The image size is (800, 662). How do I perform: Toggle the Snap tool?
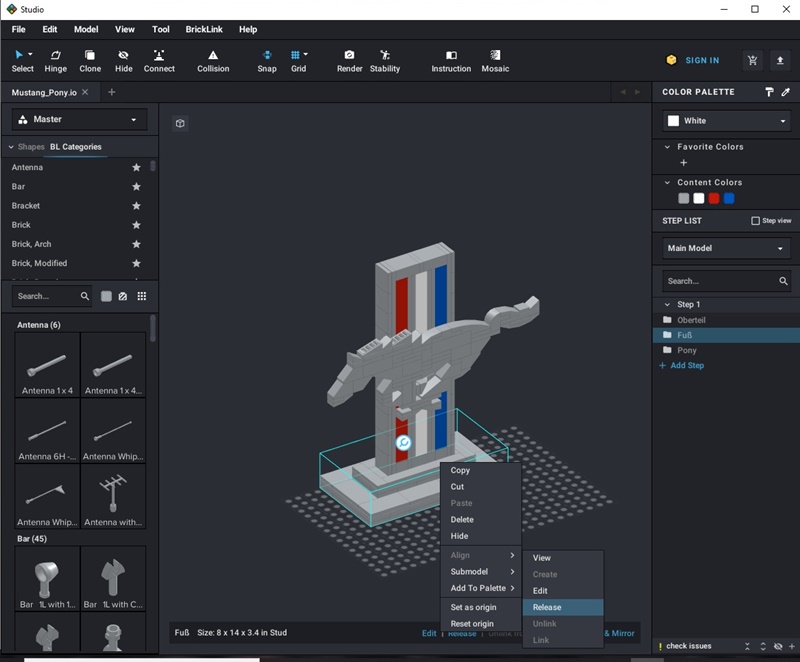click(x=267, y=60)
